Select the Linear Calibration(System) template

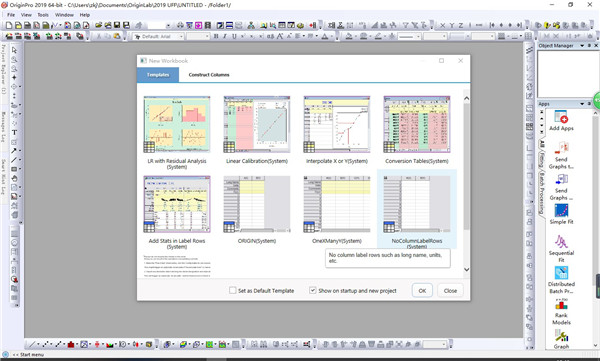coord(257,130)
